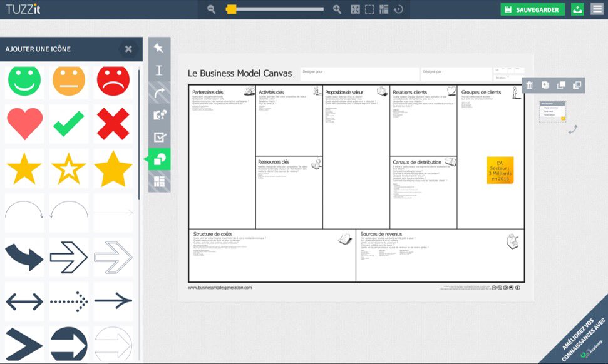Click the export upload icon
608x364 pixels.
coord(577,9)
